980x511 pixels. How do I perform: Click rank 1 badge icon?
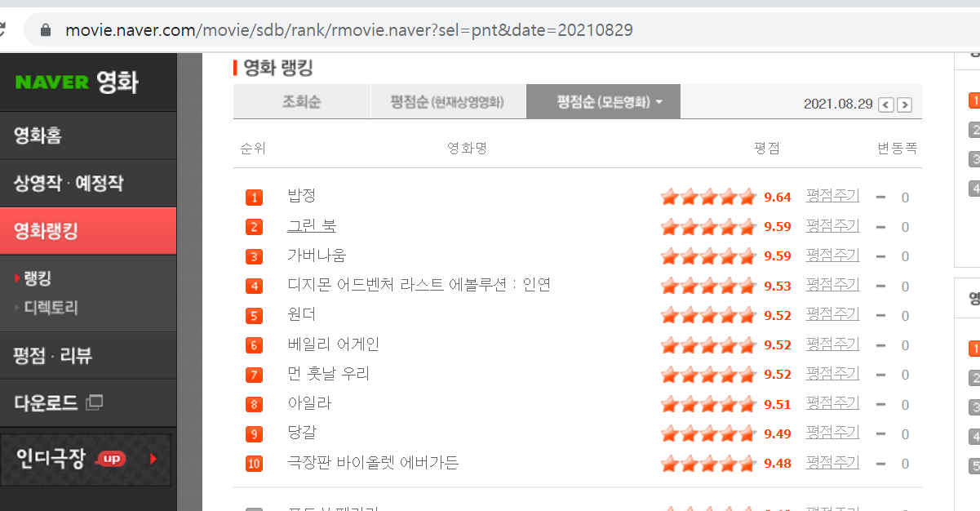point(254,198)
